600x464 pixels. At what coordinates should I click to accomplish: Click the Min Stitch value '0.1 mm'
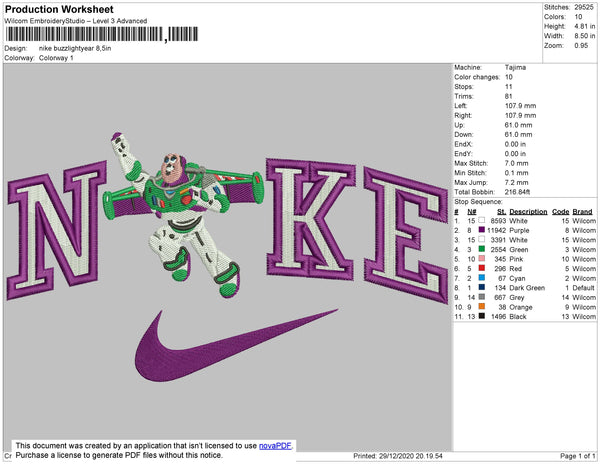(516, 173)
